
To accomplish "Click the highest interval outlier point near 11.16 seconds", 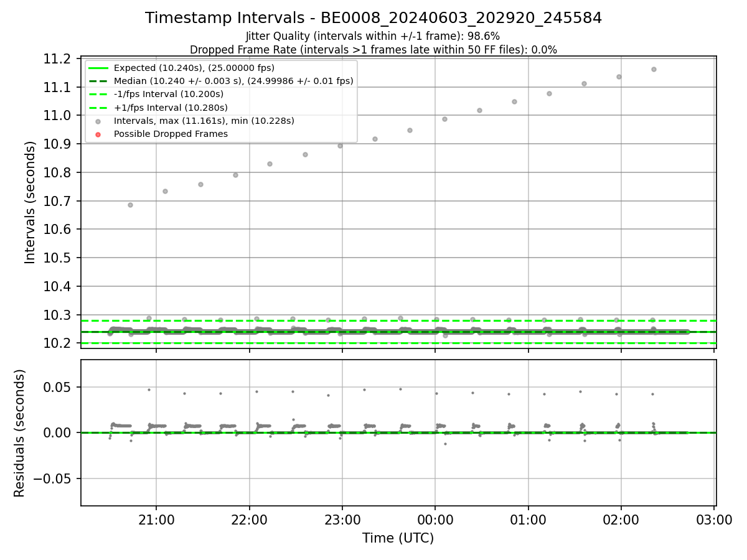I will [x=654, y=69].
